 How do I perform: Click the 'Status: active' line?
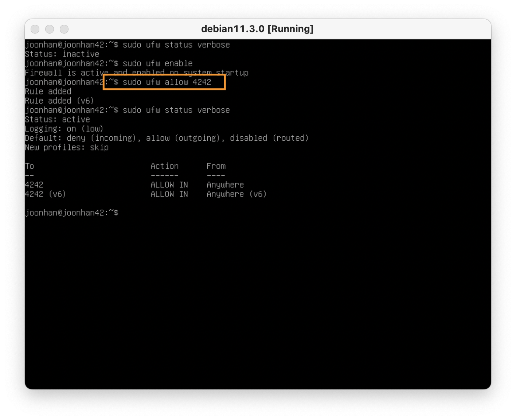pyautogui.click(x=57, y=120)
